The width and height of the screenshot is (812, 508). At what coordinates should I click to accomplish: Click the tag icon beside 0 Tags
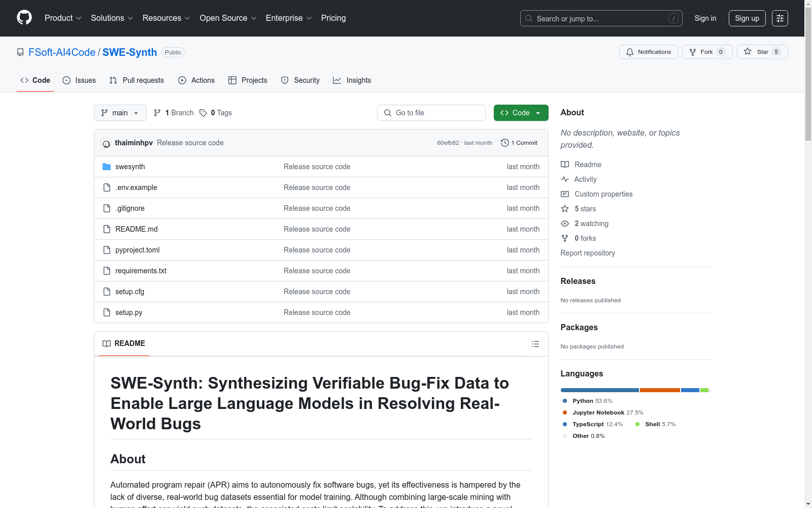(203, 113)
